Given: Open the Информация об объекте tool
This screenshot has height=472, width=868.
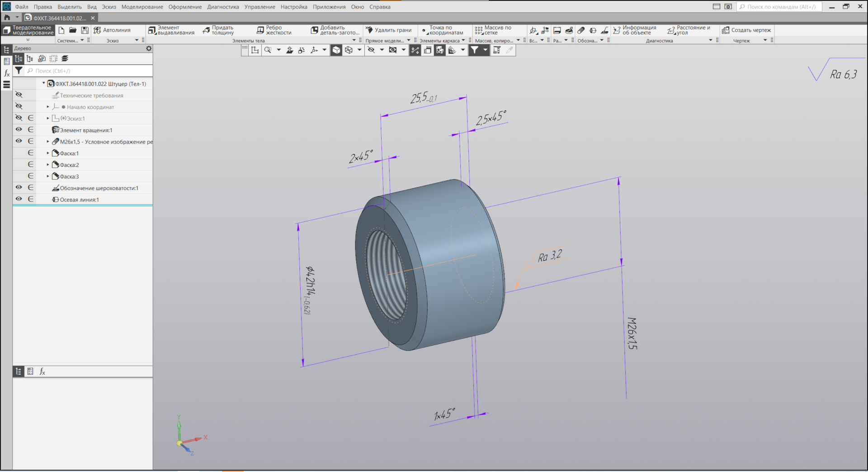Looking at the screenshot, I should coord(635,30).
